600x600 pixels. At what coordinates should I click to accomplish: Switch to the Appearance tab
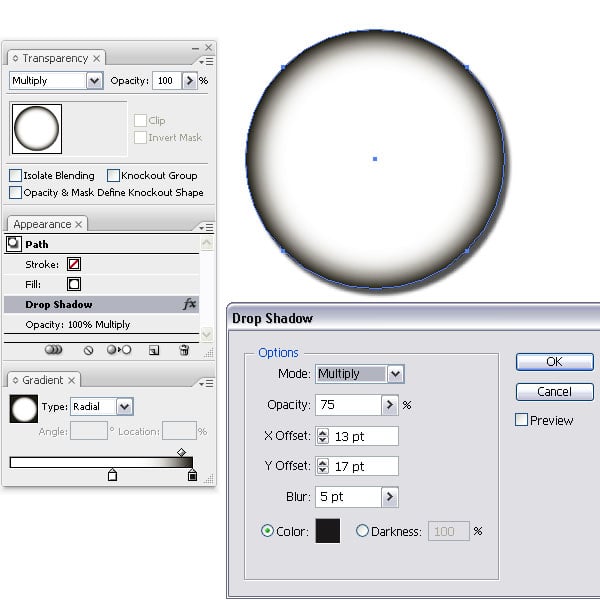41,224
